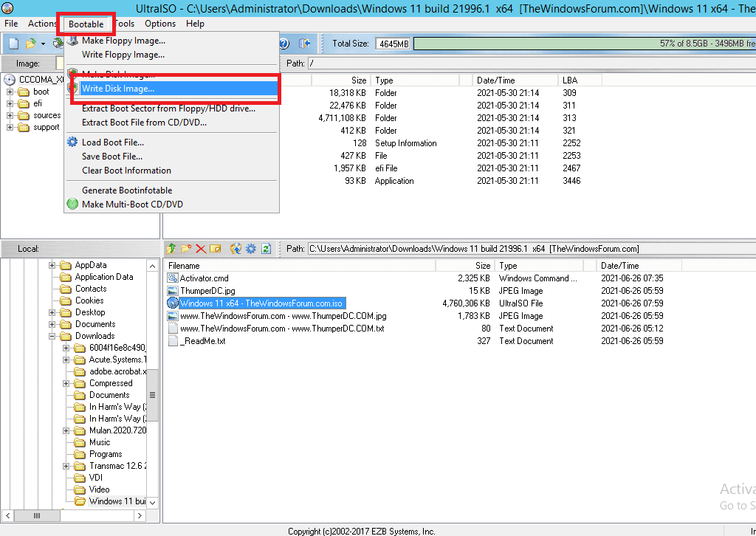The height and width of the screenshot is (536, 756).
Task: Click the Rename icon in Local toolbar
Action: 216,249
